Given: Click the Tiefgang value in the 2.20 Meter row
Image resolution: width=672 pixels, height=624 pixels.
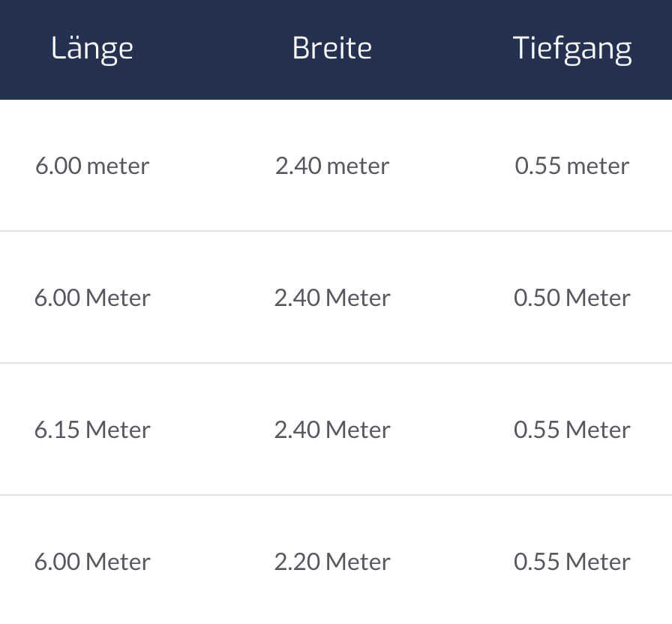Looking at the screenshot, I should click(572, 562).
